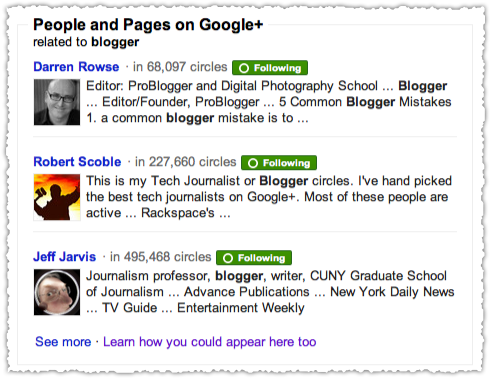Open Robert Scoble's profile link
Viewport: 490px width, 379px height.
(x=77, y=162)
